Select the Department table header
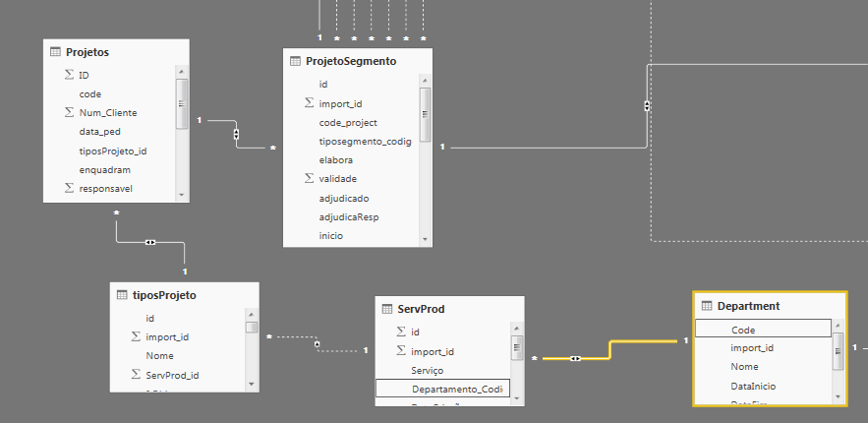Viewport: 868px width, 423px height. click(770, 306)
